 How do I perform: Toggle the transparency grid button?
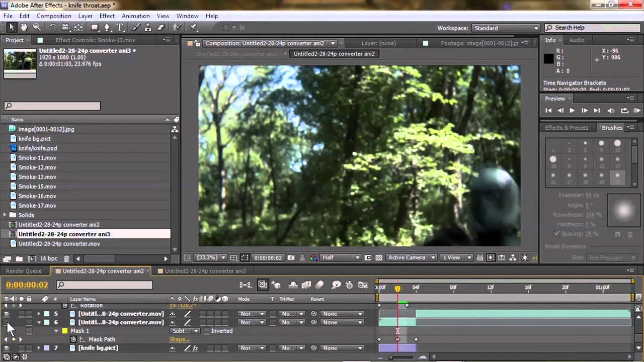[379, 257]
